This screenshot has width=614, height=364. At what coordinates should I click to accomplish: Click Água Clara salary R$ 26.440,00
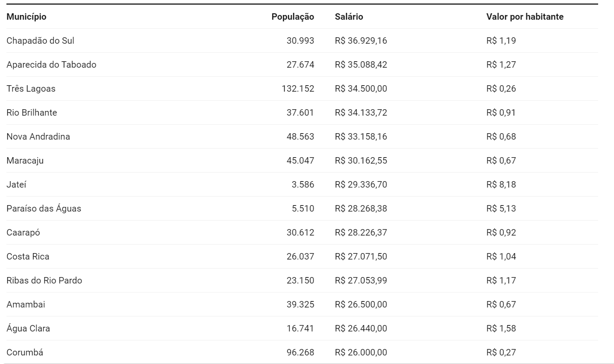[x=361, y=328]
